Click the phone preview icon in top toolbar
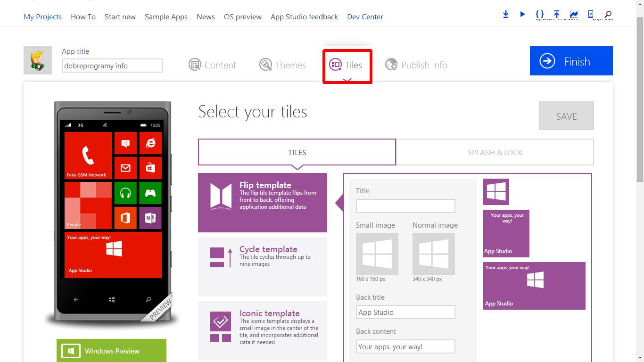 tap(591, 14)
